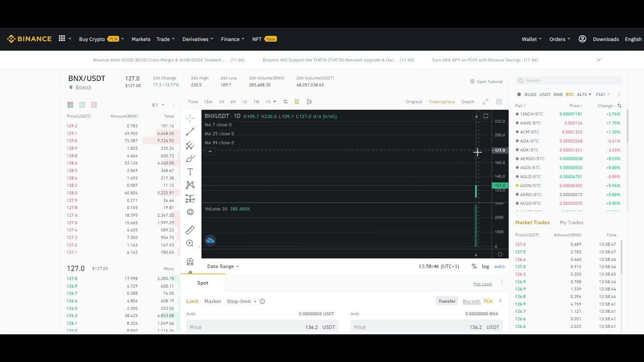Expand the chart to fullscreen
The image size is (644, 362).
[x=486, y=102]
